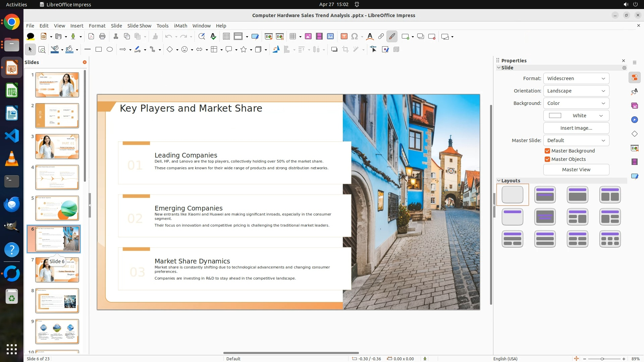
Task: Toggle the Display Grid icon
Action: [x=226, y=37]
